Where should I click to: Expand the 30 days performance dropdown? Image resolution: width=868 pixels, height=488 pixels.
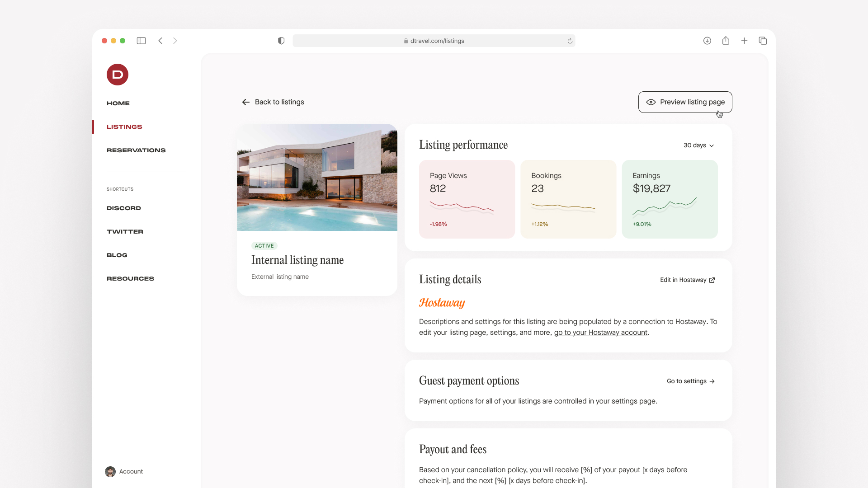coord(698,145)
